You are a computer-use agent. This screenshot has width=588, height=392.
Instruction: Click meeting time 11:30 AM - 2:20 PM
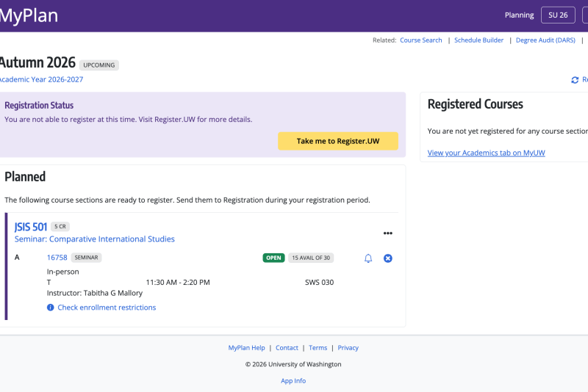pyautogui.click(x=178, y=283)
